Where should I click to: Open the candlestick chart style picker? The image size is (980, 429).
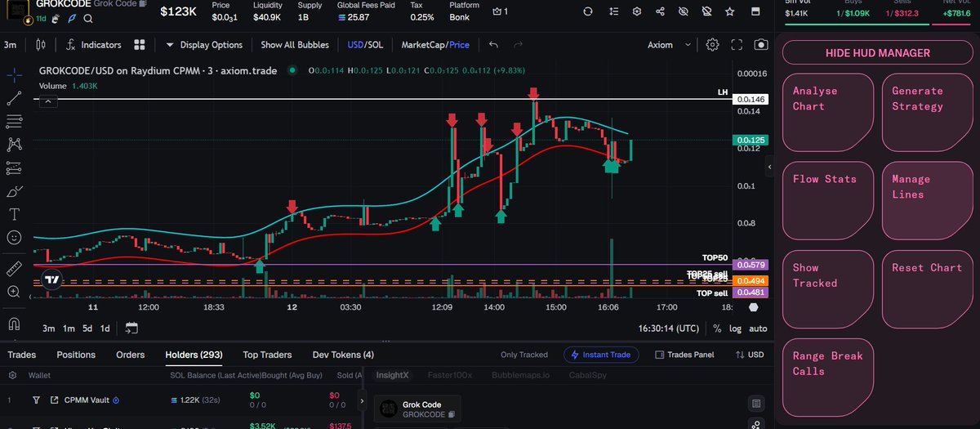(42, 45)
